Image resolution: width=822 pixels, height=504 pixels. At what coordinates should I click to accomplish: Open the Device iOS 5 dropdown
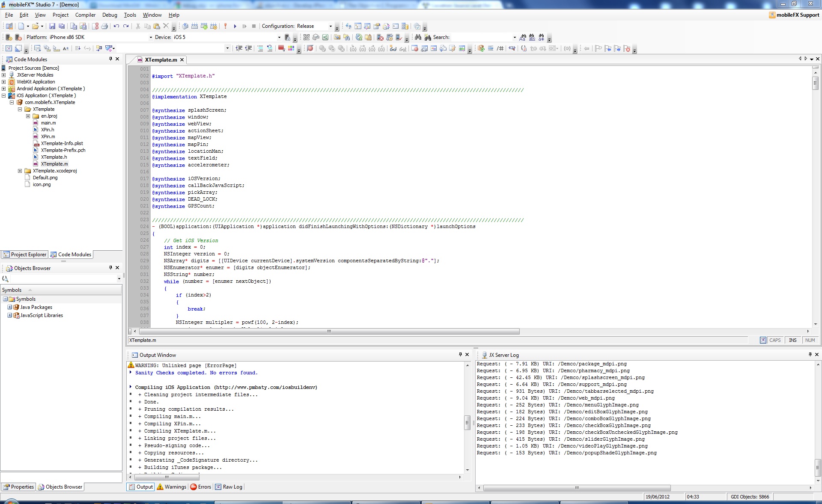tap(279, 37)
